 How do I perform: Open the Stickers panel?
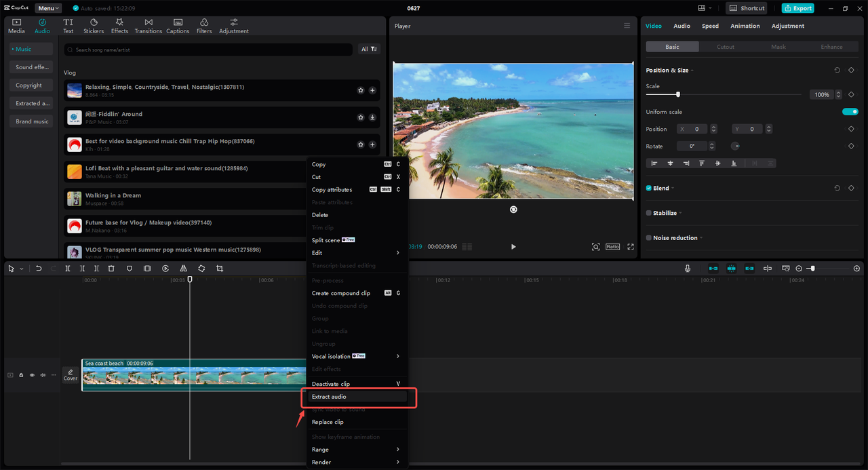point(94,26)
